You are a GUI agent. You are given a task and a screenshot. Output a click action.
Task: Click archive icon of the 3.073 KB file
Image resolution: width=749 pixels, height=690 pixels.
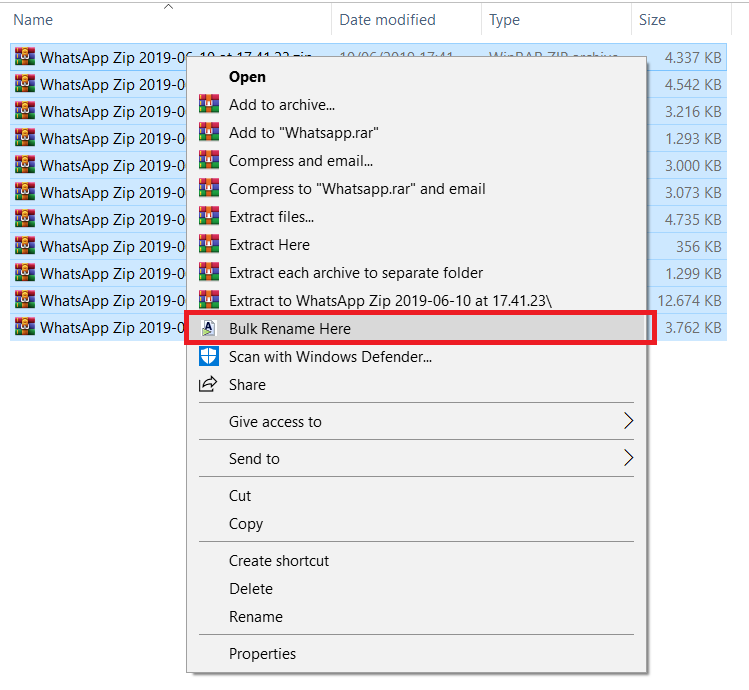click(x=25, y=192)
